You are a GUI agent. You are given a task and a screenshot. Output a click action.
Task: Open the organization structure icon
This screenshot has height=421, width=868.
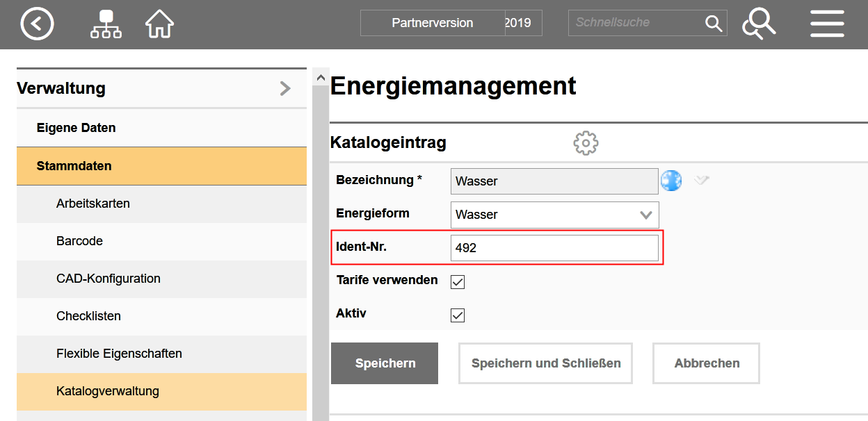coord(105,24)
